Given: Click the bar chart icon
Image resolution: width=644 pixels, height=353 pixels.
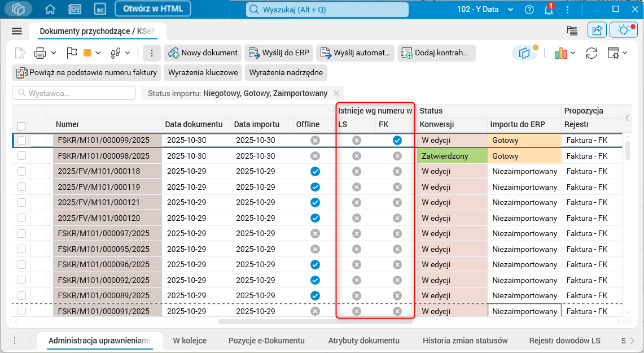Looking at the screenshot, I should coord(560,53).
